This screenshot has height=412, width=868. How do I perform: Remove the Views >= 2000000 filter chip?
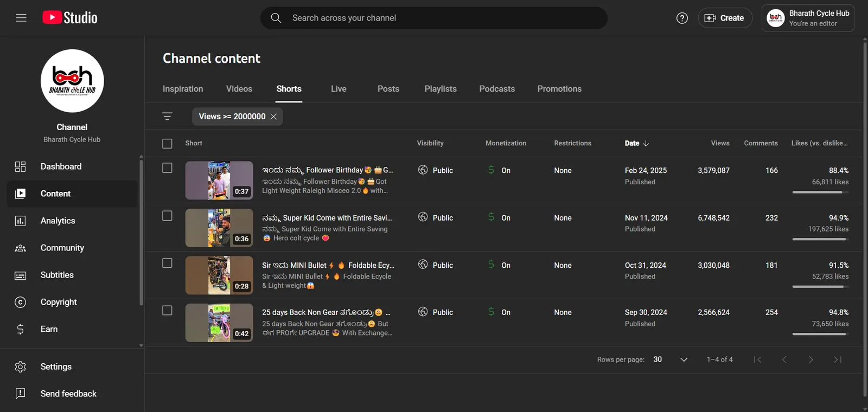point(273,117)
